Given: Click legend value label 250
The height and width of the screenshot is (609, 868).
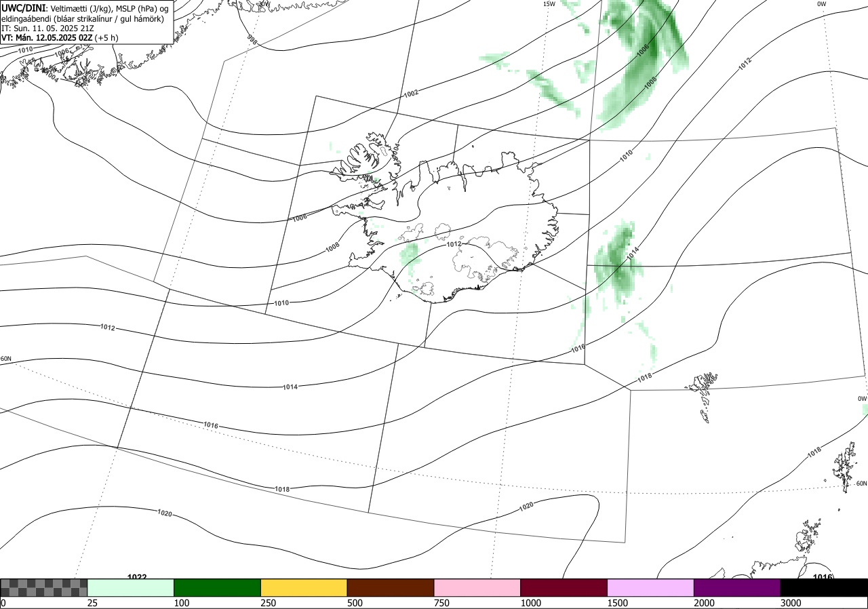Looking at the screenshot, I should point(269,603).
